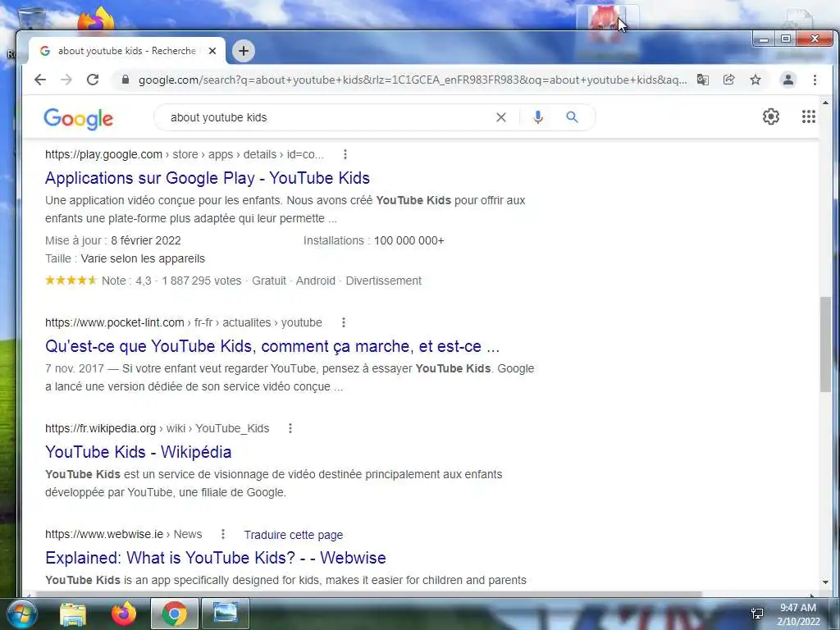Screen dimensions: 840x630
Task: Open the Google apps grid
Action: coord(808,116)
